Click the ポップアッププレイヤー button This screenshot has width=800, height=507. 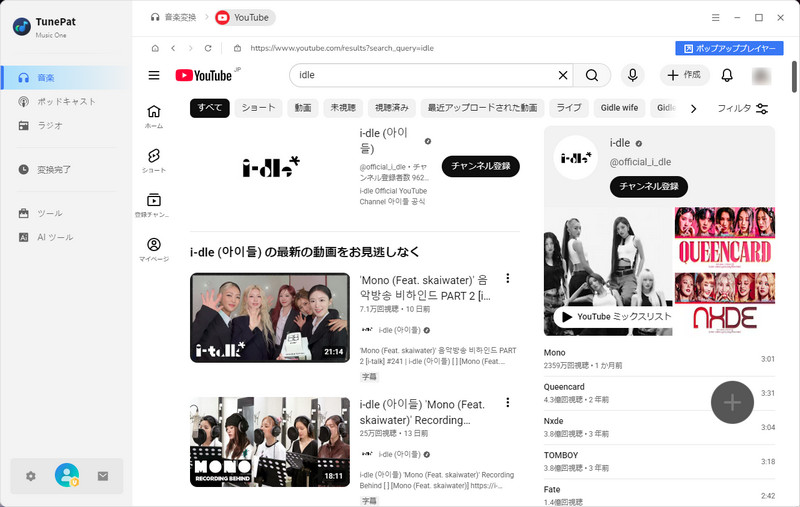coord(729,48)
